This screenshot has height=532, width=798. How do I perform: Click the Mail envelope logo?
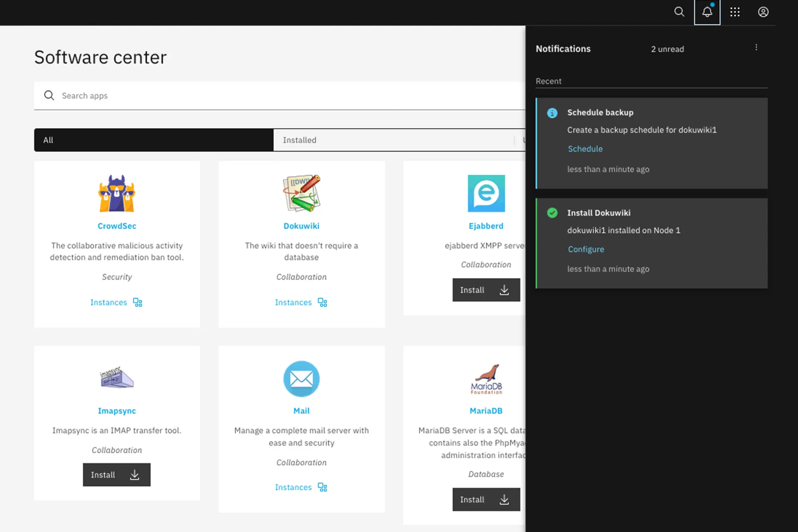pyautogui.click(x=302, y=379)
